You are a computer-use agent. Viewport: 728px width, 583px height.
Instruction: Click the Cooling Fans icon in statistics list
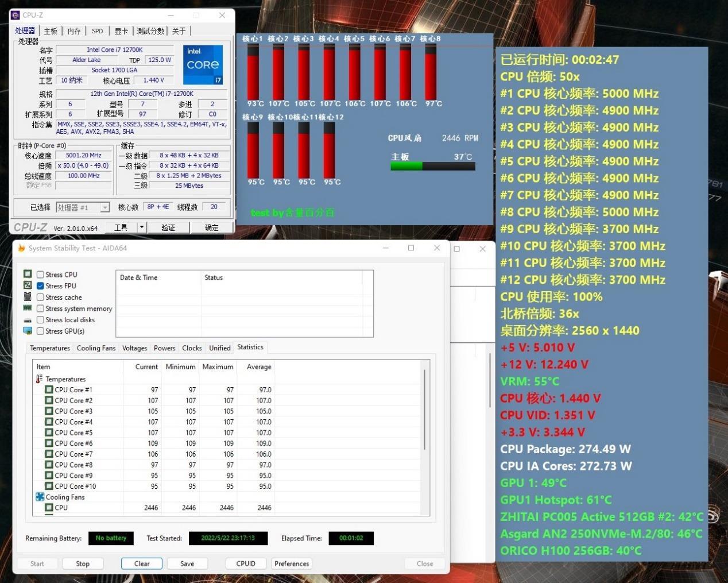coord(40,497)
